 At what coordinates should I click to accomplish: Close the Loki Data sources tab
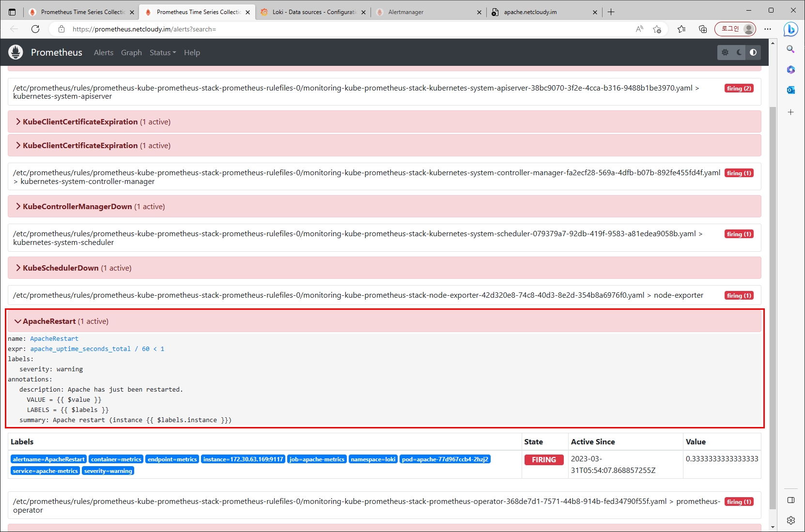pos(363,12)
